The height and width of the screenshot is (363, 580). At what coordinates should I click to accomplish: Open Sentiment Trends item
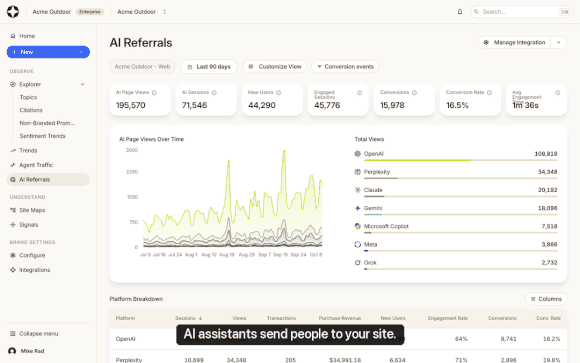coord(43,136)
